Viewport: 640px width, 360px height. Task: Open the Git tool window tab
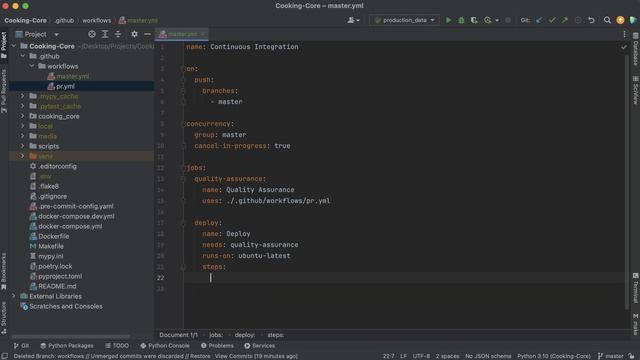pyautogui.click(x=21, y=346)
